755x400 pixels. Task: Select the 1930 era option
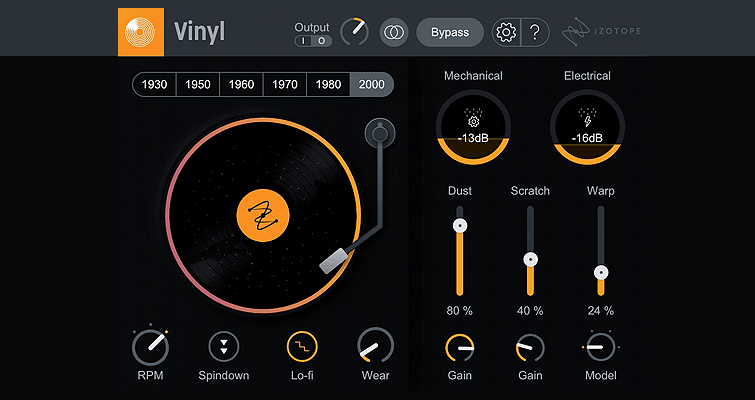154,84
